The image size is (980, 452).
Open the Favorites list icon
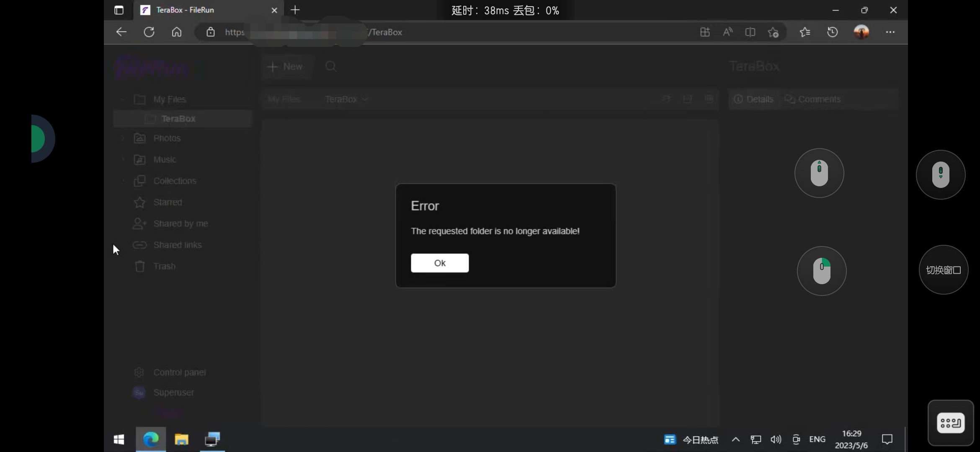click(x=805, y=32)
